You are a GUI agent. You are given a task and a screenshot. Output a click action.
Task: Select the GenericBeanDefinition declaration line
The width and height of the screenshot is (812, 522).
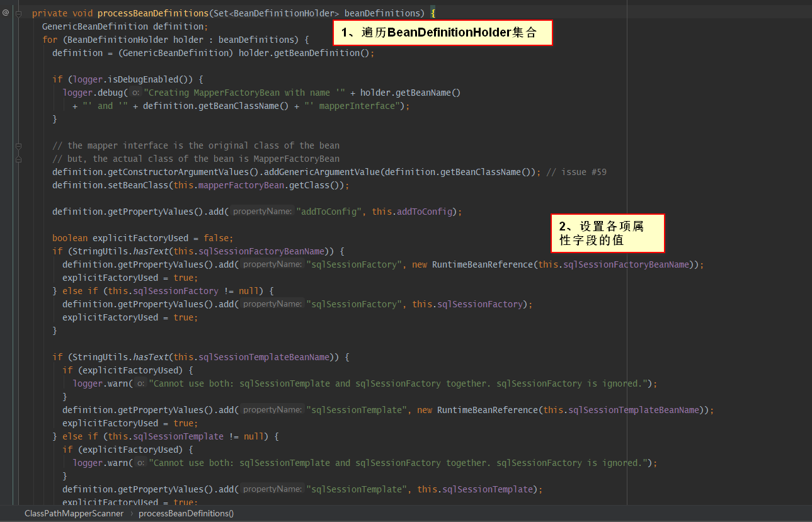pos(120,26)
